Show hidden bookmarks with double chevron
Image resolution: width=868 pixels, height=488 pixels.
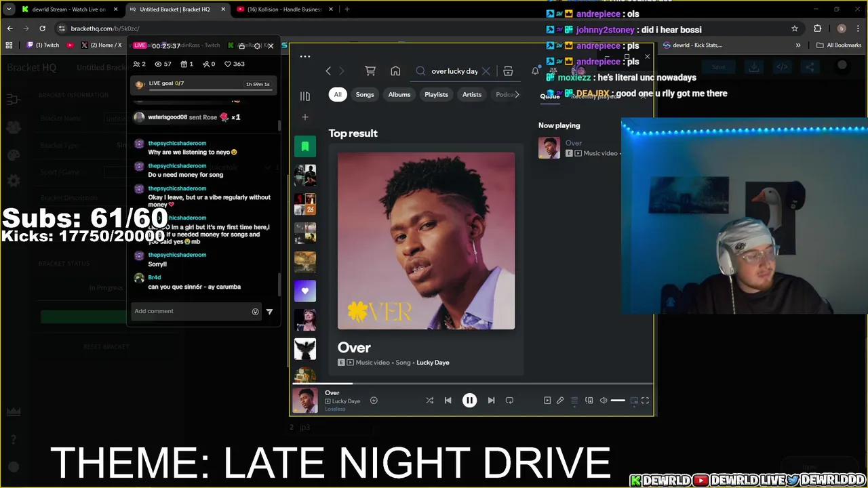(x=798, y=45)
